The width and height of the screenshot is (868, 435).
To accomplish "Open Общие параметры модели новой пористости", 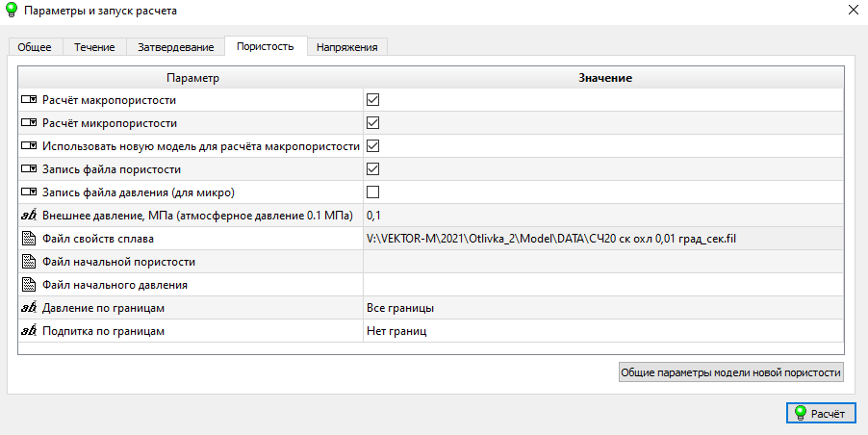I will click(730, 372).
